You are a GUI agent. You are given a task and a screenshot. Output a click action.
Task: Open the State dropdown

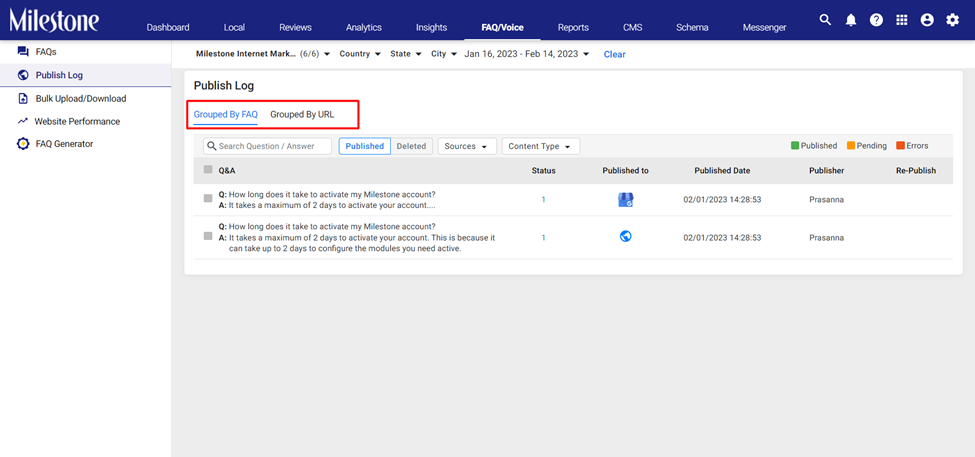point(406,54)
